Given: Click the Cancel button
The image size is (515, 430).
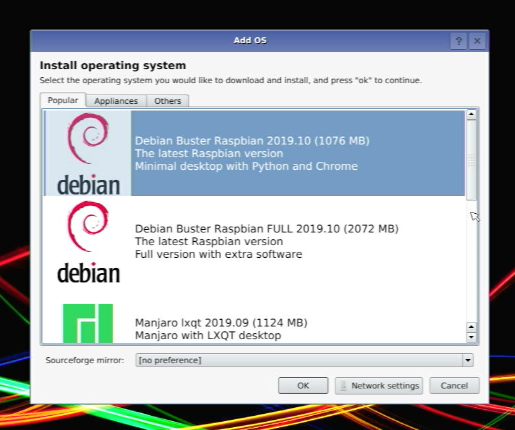Looking at the screenshot, I should click(x=454, y=386).
